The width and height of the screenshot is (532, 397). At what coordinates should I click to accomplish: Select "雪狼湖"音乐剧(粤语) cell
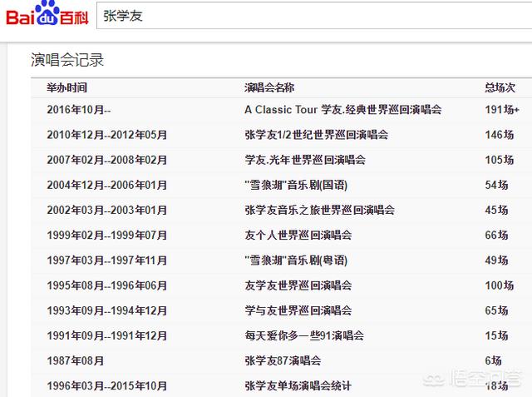(296, 261)
